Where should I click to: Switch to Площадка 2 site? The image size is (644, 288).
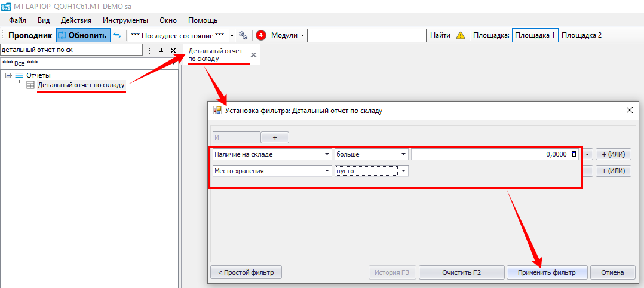[581, 35]
